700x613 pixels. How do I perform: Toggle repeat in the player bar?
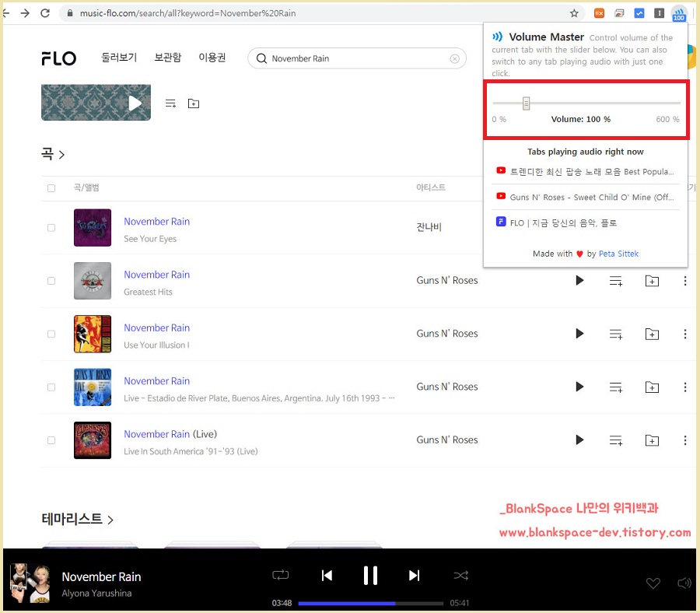click(280, 575)
